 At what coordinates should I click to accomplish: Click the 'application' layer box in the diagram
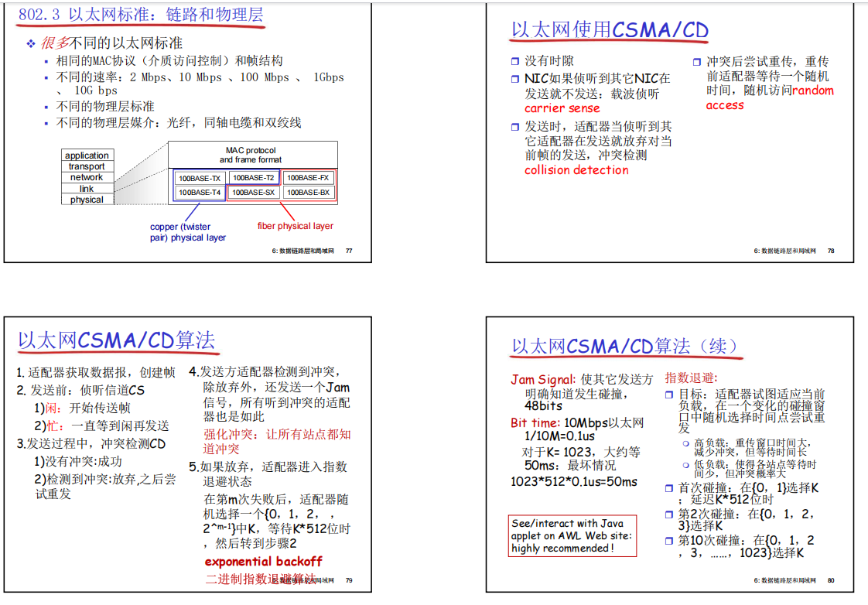coord(87,156)
